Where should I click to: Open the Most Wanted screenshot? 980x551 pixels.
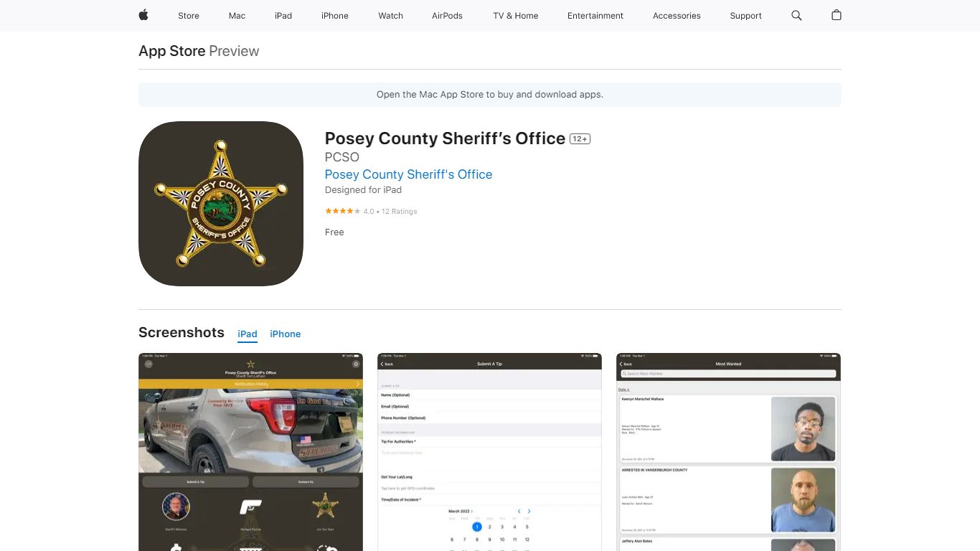[728, 452]
